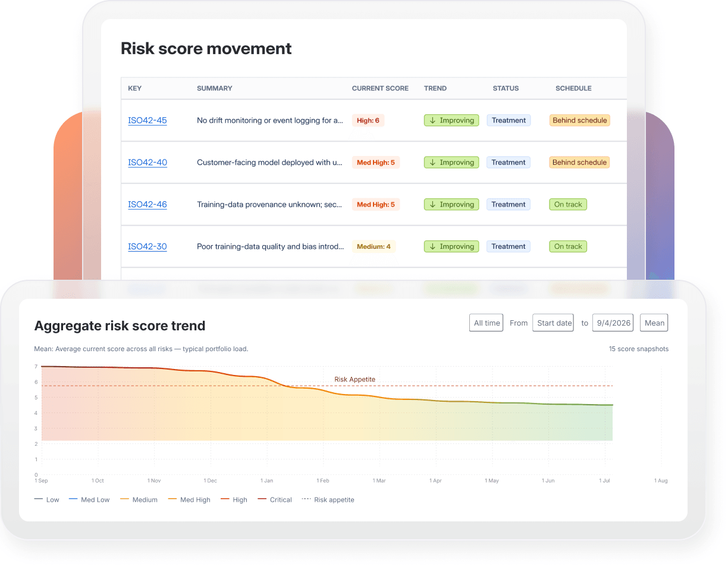Open risk ISO42-46 link

[x=148, y=204]
